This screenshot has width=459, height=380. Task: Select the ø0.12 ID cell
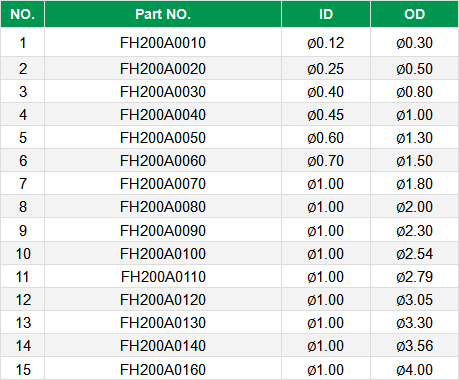tap(326, 43)
